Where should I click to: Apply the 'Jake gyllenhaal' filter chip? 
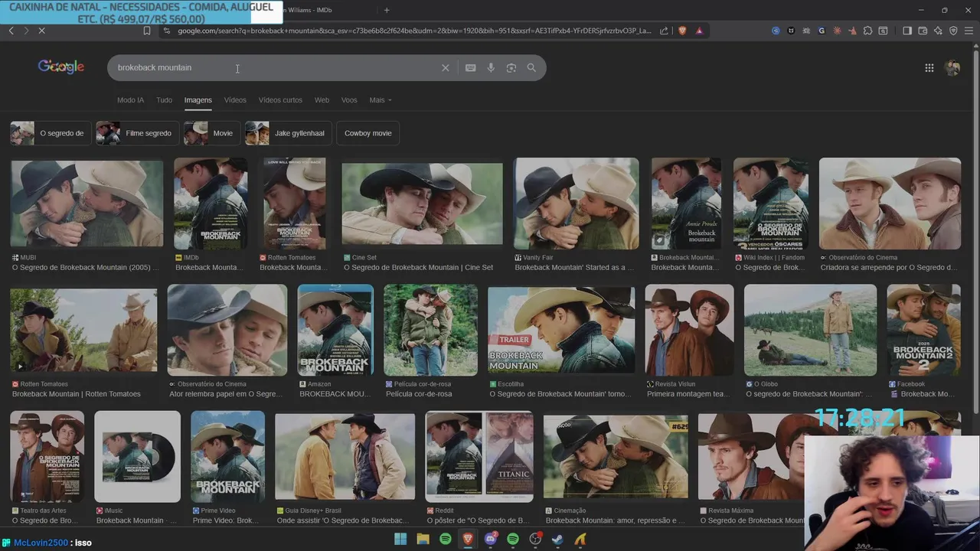(x=289, y=133)
